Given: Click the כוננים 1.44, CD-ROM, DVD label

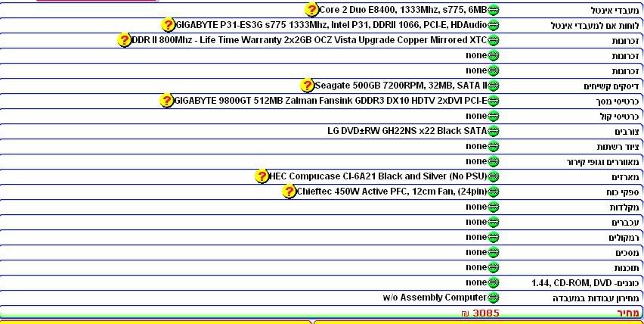Looking at the screenshot, I should click(585, 283).
